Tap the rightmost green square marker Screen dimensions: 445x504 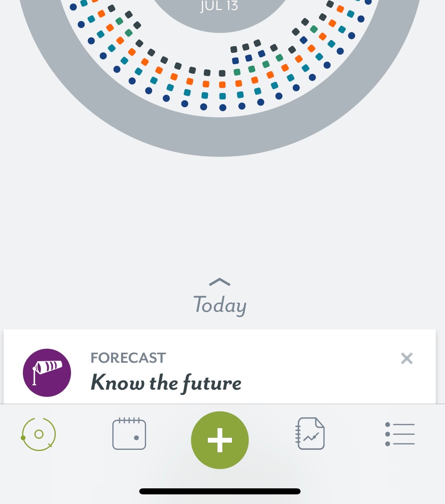coord(314,29)
